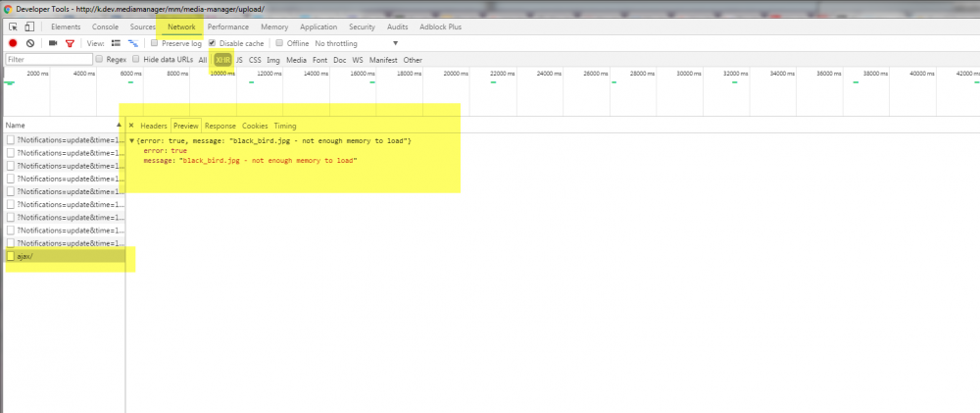Click the "error: true" property line
This screenshot has height=413, width=980.
click(165, 151)
